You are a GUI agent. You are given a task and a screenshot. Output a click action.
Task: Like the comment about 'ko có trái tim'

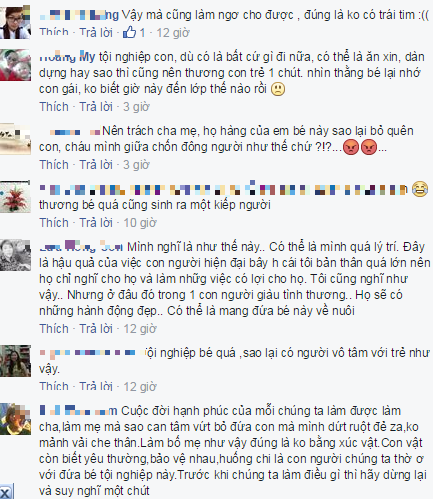tap(54, 33)
